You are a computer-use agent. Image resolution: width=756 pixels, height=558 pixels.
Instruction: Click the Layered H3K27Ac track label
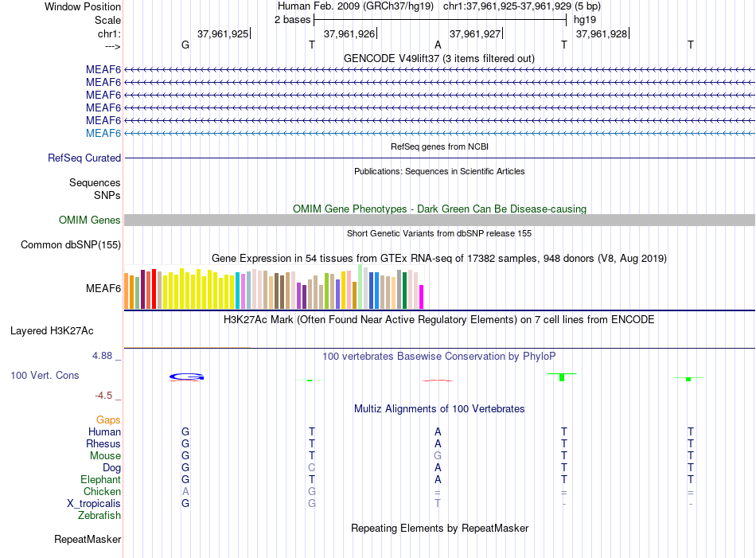pyautogui.click(x=52, y=331)
